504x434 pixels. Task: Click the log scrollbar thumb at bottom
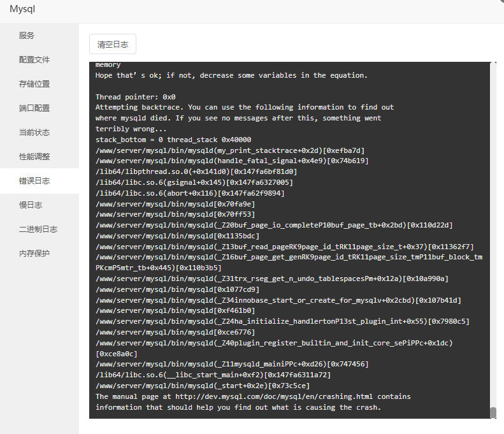pos(493,412)
